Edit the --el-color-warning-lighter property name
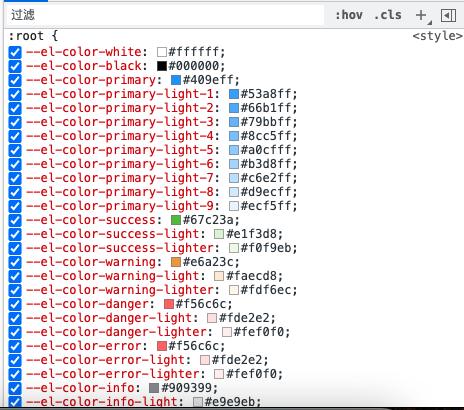Viewport: 464px width, 410px height. point(120,290)
